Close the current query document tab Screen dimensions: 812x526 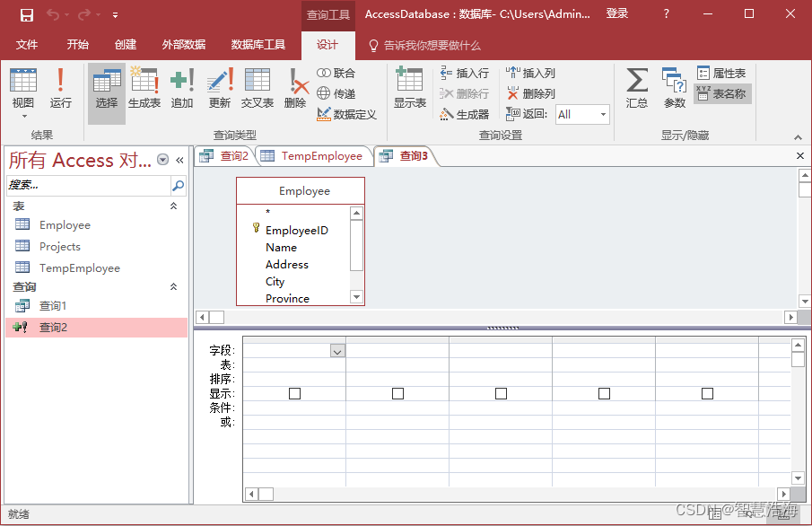tap(799, 155)
